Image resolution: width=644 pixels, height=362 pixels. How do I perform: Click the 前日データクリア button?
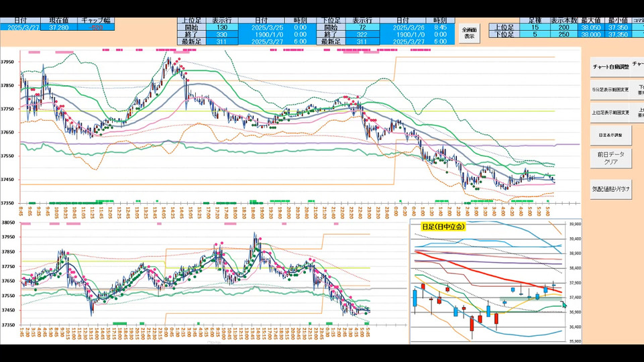tap(610, 158)
